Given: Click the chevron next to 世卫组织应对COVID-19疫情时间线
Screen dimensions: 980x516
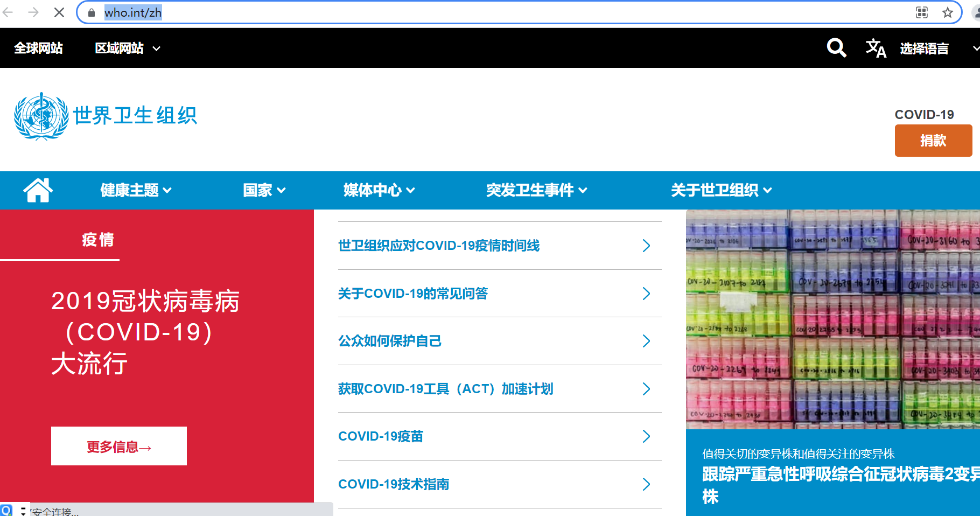Looking at the screenshot, I should tap(646, 246).
